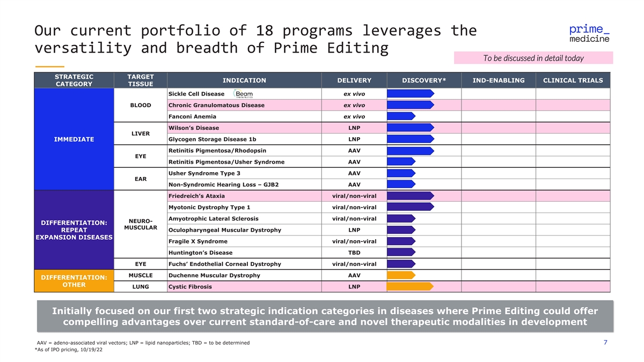
Task: Click the gray 'Initially focused' summary banner
Action: tap(324, 316)
